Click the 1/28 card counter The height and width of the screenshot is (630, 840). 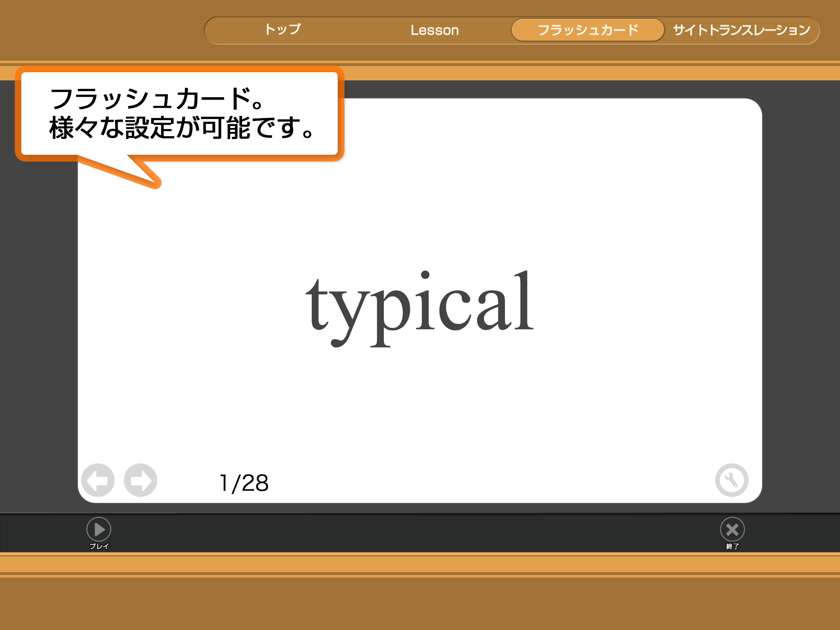coord(244,483)
